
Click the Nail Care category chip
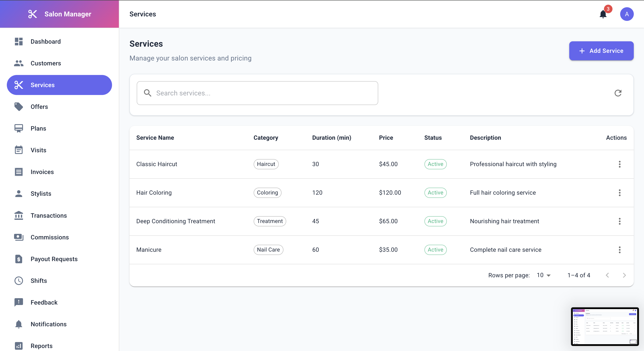click(x=268, y=250)
